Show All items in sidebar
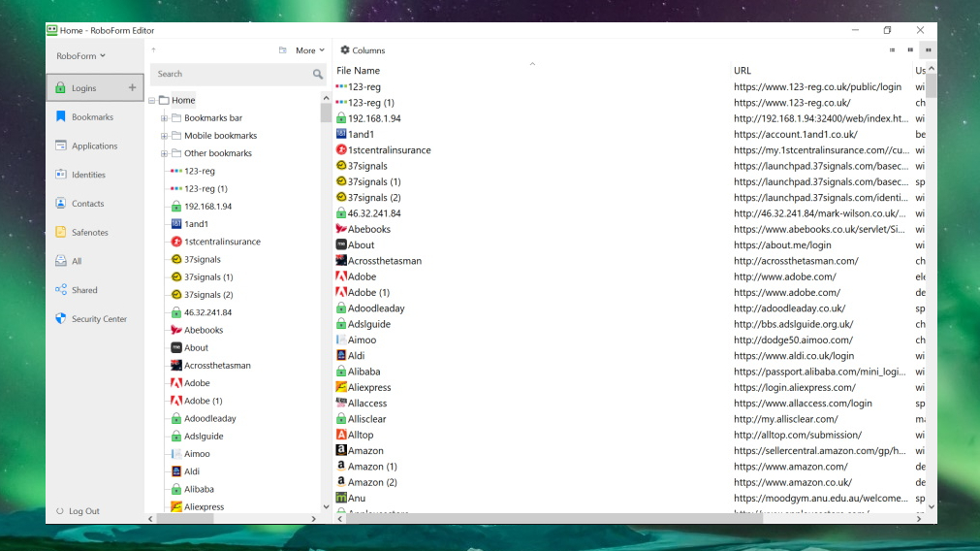980x551 pixels. tap(77, 261)
